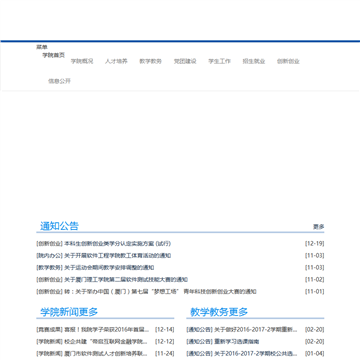360x360 pixels.
Task: Click the [01-04] date in 教学教务
Action: [314, 354]
